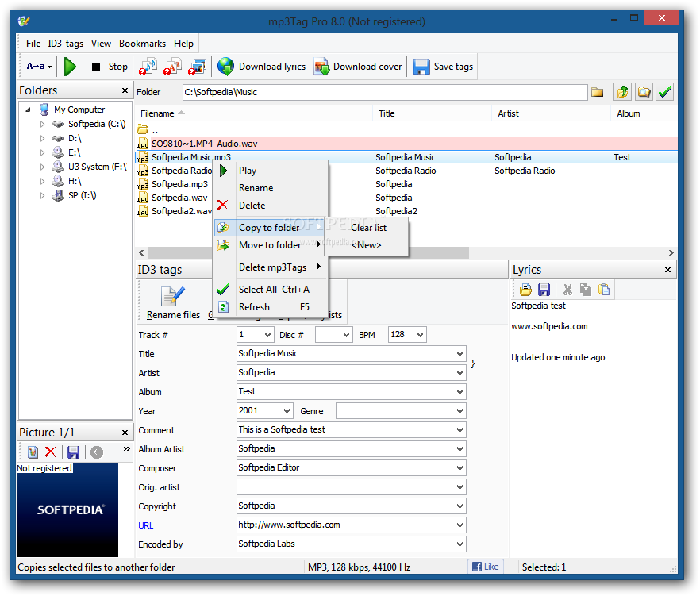This screenshot has width=700, height=596.
Task: Expand U3 System (F:\) drive node
Action: (42, 167)
